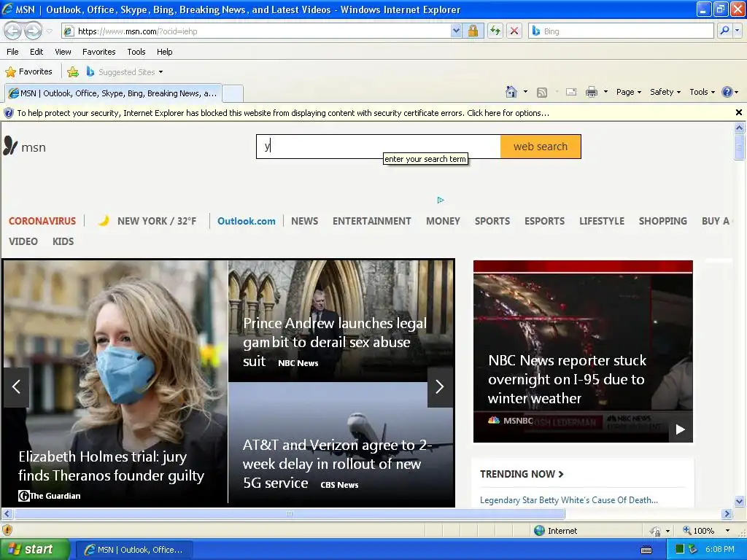Click the Print icon

[591, 92]
